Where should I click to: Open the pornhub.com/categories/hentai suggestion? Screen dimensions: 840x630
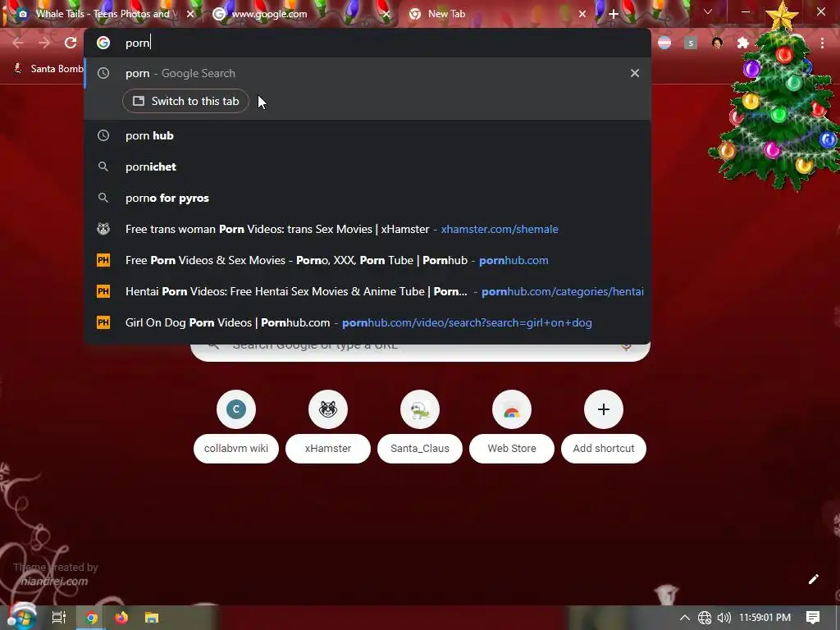click(x=367, y=291)
